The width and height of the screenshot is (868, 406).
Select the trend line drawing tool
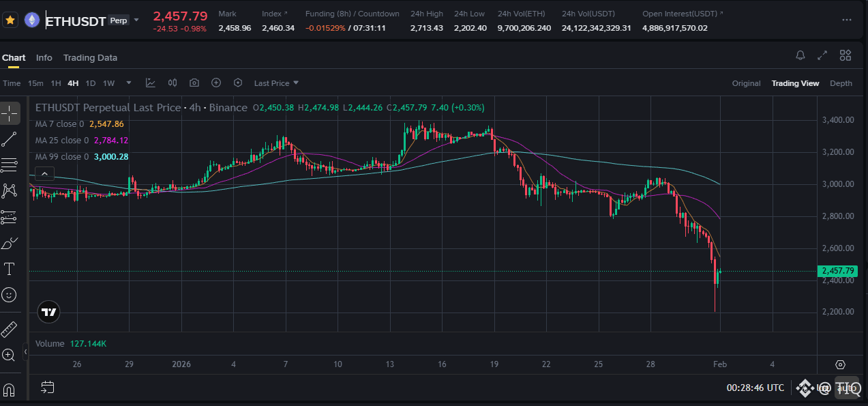(10, 139)
